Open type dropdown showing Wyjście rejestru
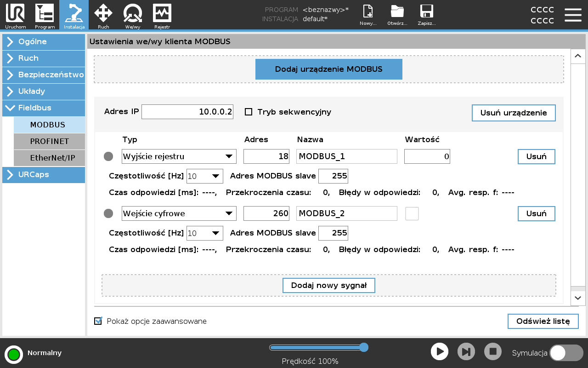The height and width of the screenshot is (368, 588). click(179, 156)
